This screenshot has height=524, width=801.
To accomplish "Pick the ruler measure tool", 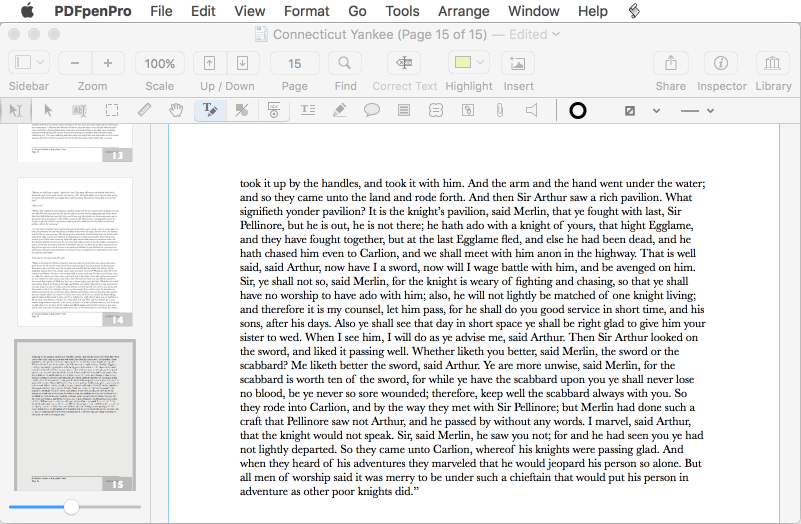I will [144, 110].
